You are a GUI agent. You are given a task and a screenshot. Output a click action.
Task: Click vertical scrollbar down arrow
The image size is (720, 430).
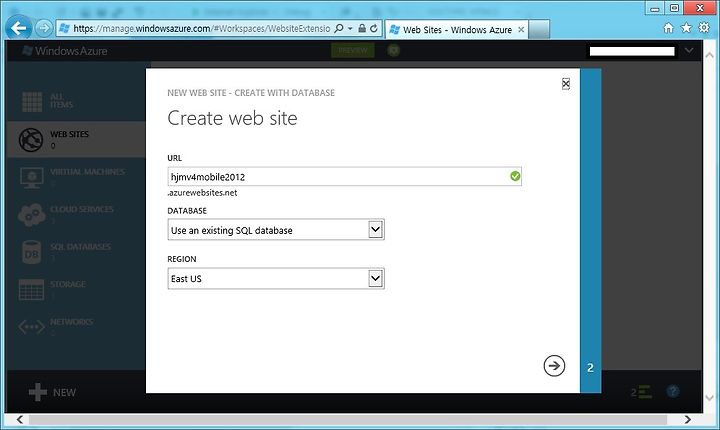[709, 398]
